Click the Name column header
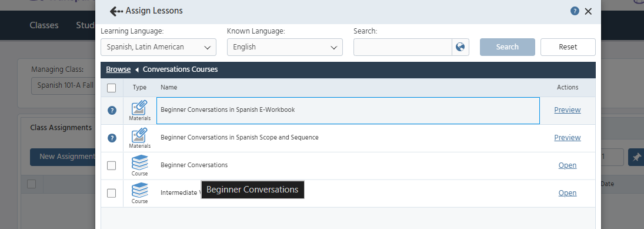Viewport: 644px width, 229px height. click(x=169, y=87)
